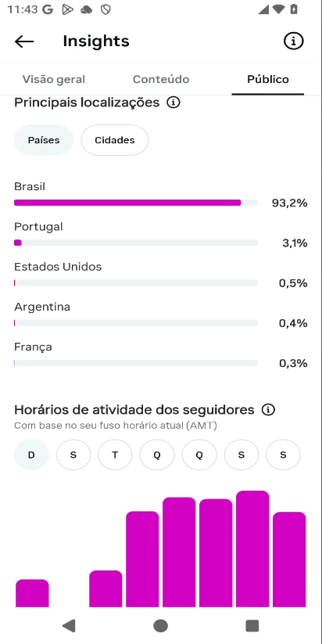Select the D (domingo) day chip
Screen dimensions: 322x644
(31, 455)
